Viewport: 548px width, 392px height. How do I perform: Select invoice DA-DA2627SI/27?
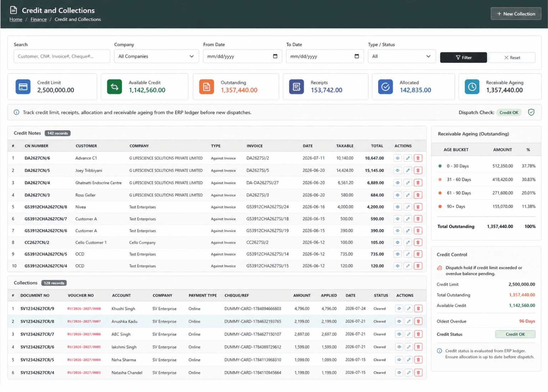[263, 183]
